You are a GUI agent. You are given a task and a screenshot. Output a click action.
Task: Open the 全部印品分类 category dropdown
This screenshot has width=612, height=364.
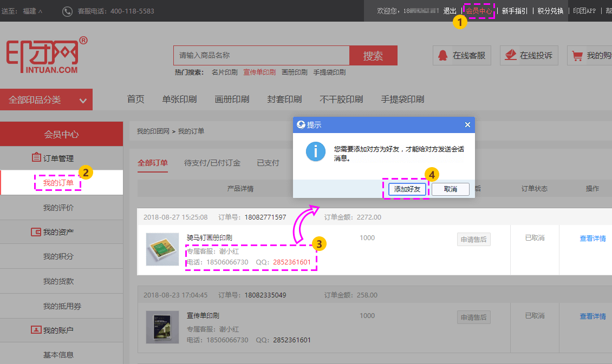tap(47, 99)
